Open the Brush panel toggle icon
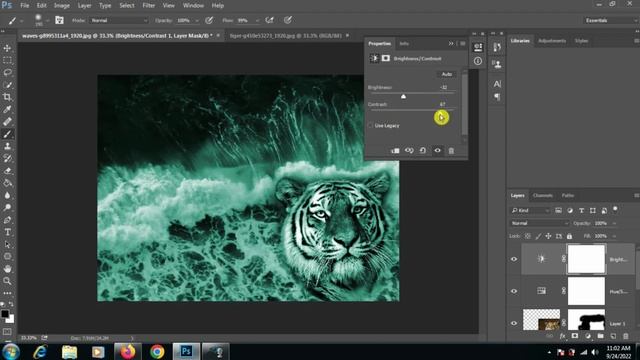 click(x=59, y=20)
